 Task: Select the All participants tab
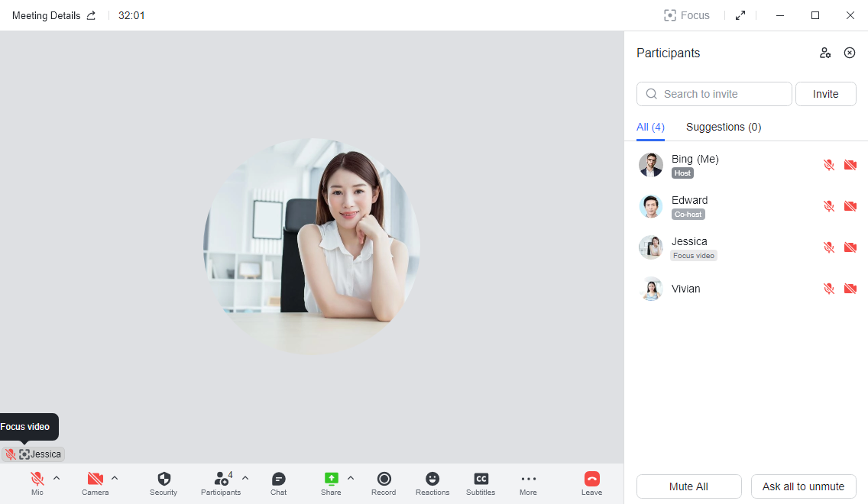[x=650, y=127]
